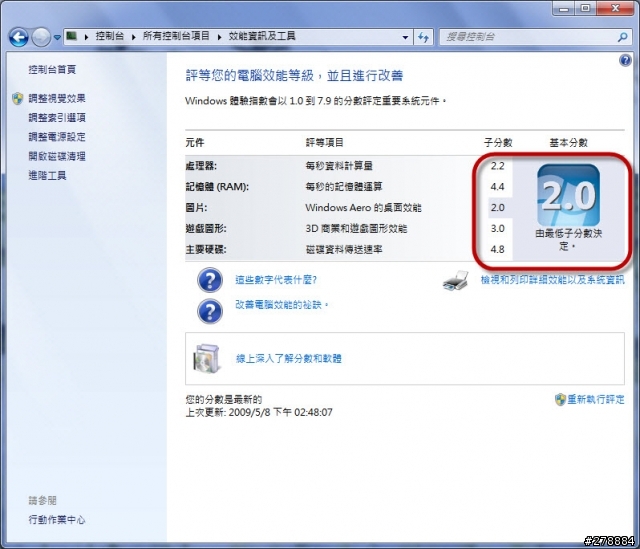Click the Control Panel icon in address bar
Viewport: 640px width, 549px height.
(72, 36)
